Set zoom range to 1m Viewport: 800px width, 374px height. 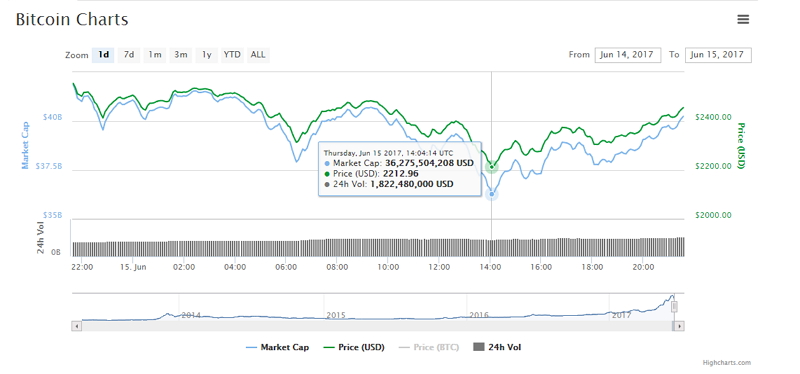[x=155, y=55]
